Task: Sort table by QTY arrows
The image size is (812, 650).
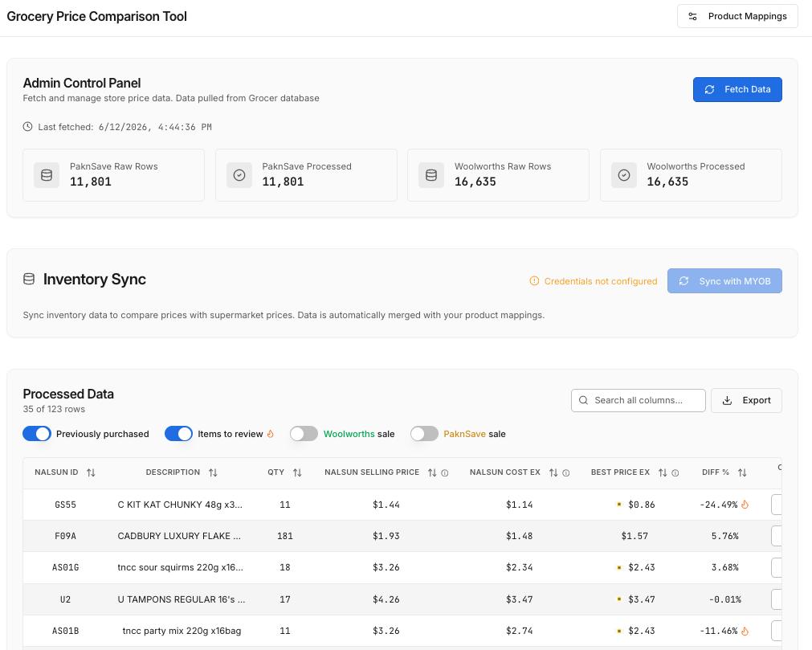Action: coord(297,472)
